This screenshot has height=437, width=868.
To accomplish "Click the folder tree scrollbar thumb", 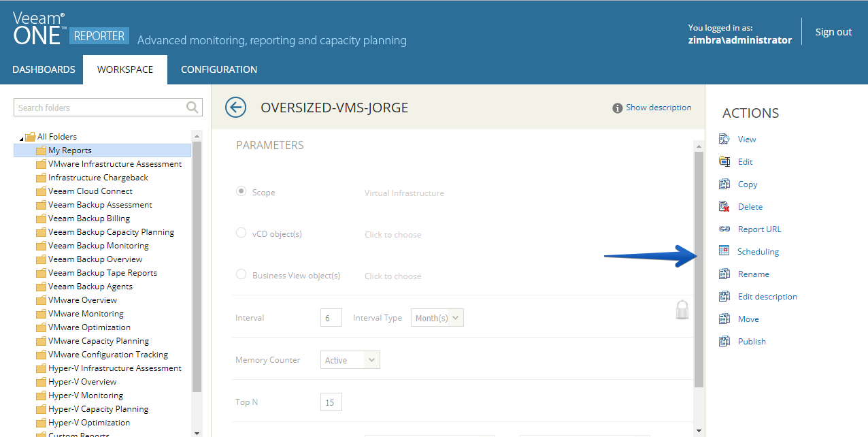I will coord(197,267).
